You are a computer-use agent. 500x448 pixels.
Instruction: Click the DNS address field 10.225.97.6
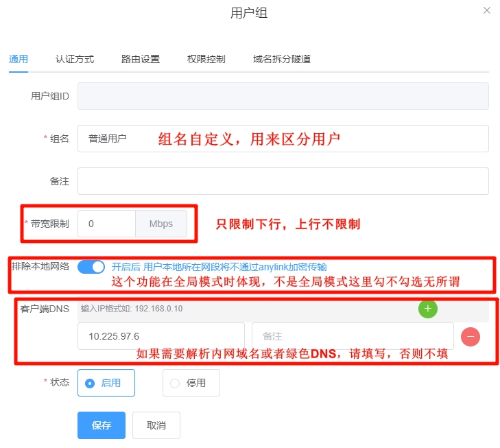tap(161, 336)
